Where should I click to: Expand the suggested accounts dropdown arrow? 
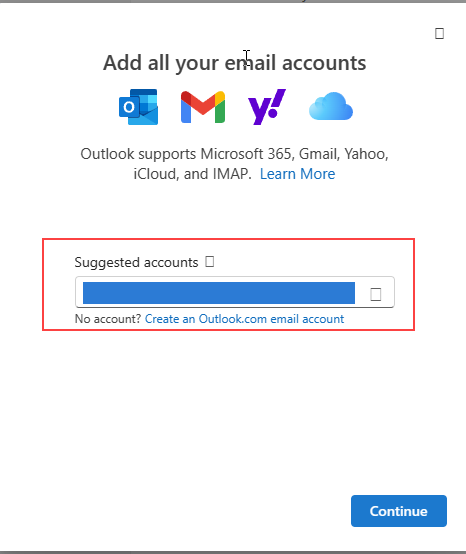[x=376, y=294]
